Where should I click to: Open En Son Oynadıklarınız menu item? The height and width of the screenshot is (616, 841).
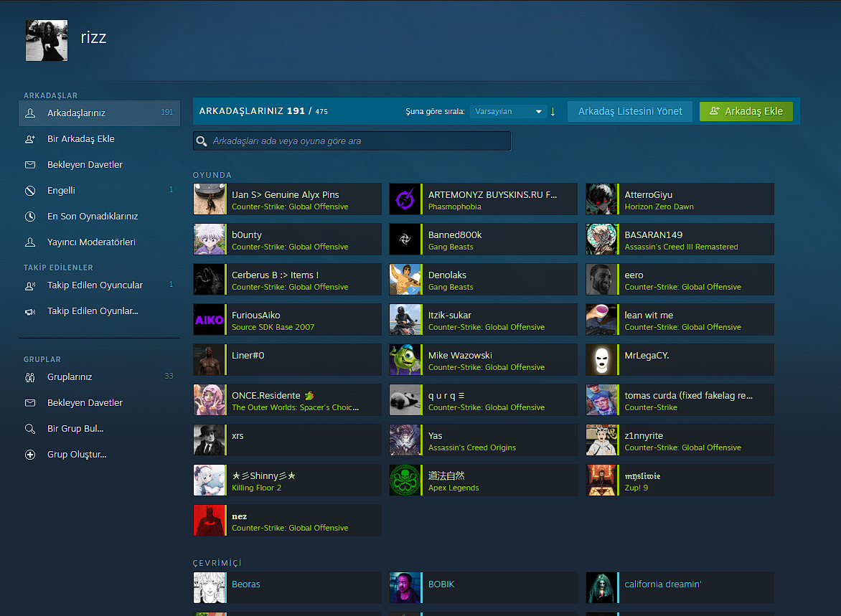99,216
